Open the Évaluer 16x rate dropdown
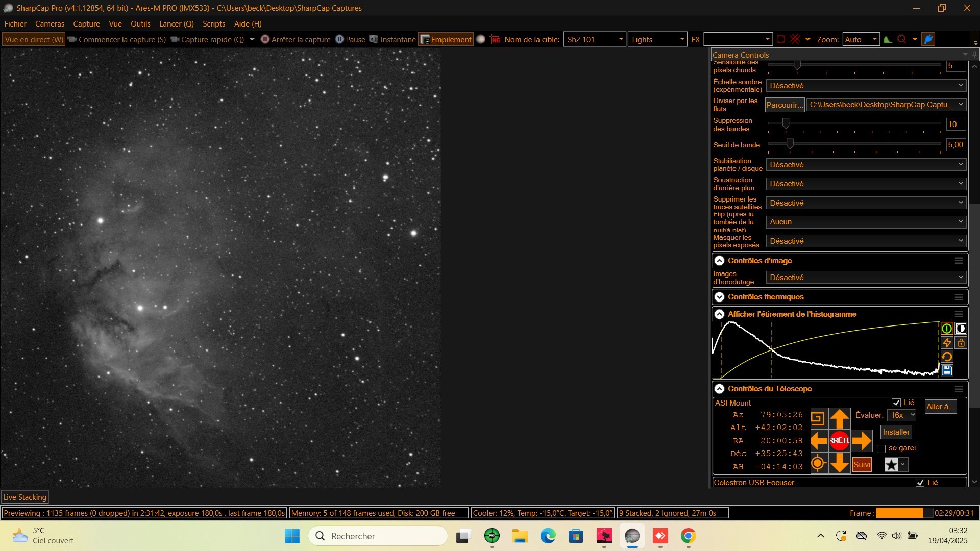980x551 pixels. 901,415
